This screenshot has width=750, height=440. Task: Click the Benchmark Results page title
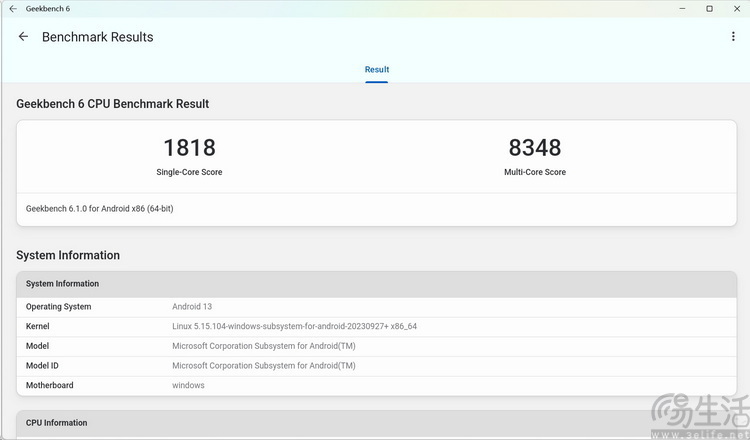tap(98, 37)
